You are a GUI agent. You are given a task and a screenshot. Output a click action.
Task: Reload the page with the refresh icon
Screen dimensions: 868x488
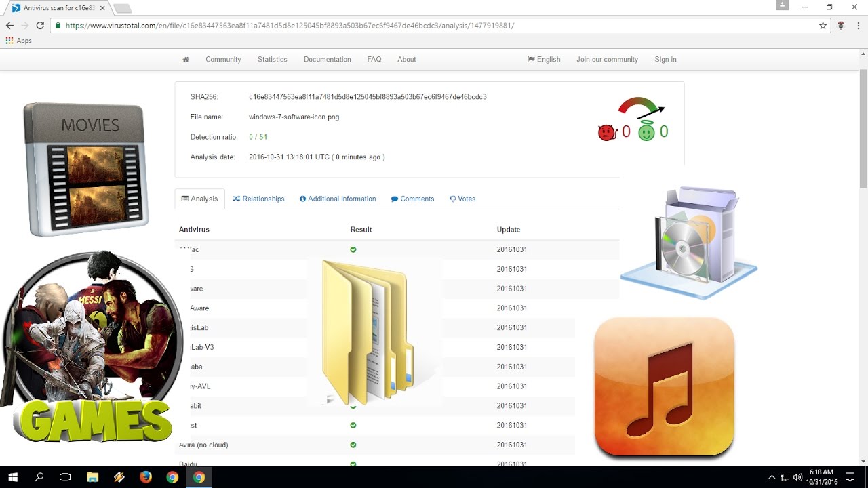point(40,26)
